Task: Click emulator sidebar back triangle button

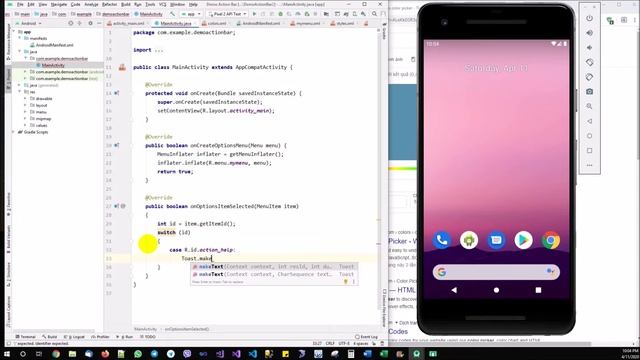Action: point(589,121)
